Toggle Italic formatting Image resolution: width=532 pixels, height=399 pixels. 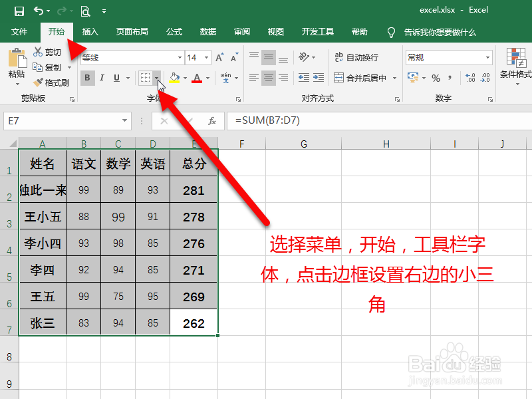click(x=102, y=78)
